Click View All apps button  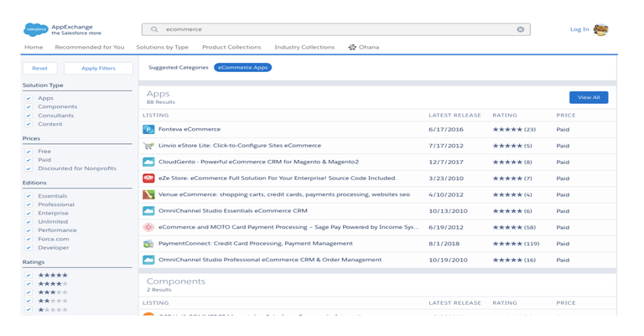click(589, 97)
